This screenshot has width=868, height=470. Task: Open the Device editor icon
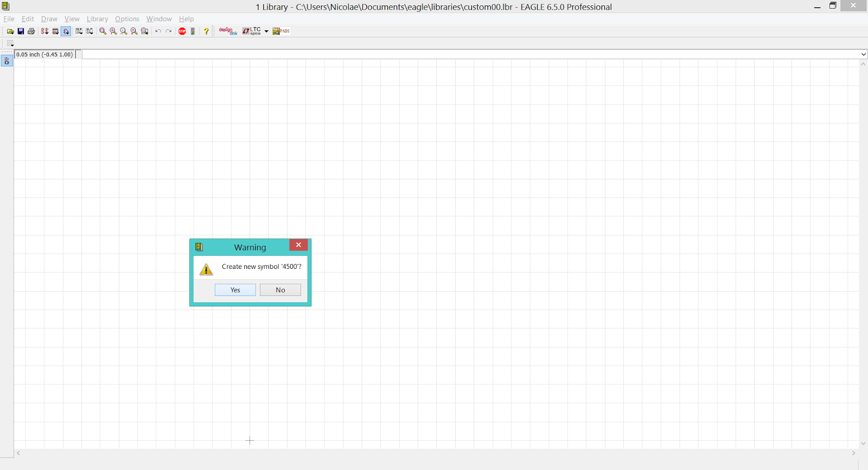tap(44, 31)
